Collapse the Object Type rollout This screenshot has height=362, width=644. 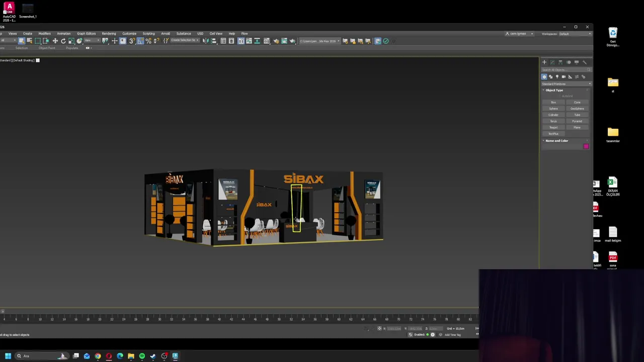(553, 90)
